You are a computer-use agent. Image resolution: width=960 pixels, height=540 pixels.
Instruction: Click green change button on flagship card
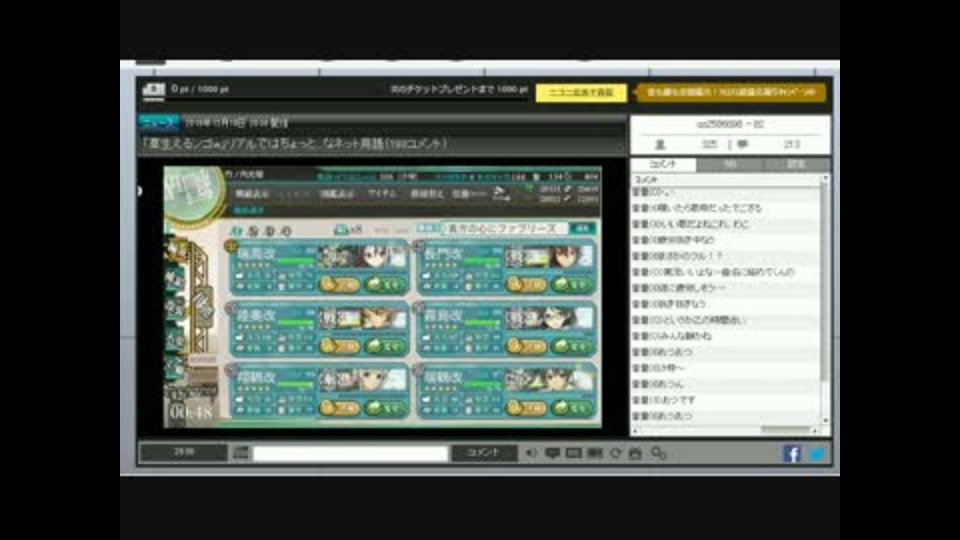[384, 284]
